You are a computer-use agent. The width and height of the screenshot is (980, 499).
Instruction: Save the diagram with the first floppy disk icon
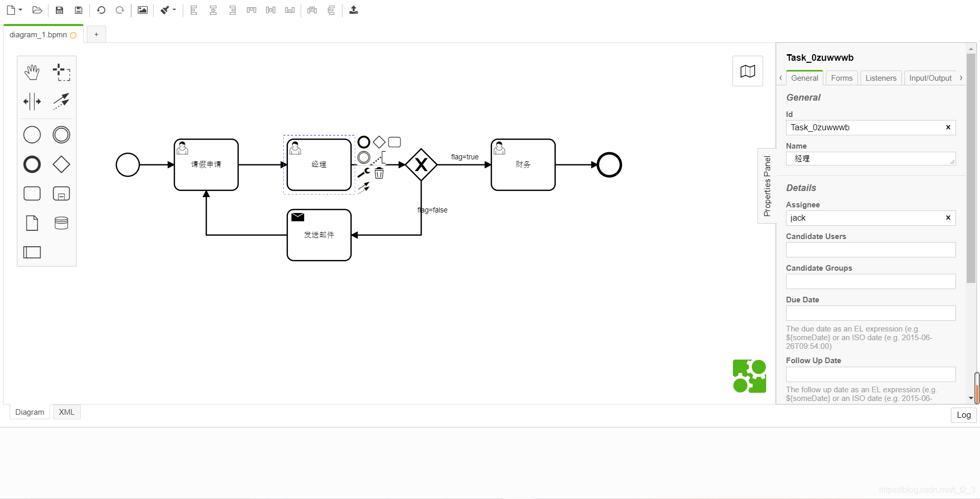(59, 10)
